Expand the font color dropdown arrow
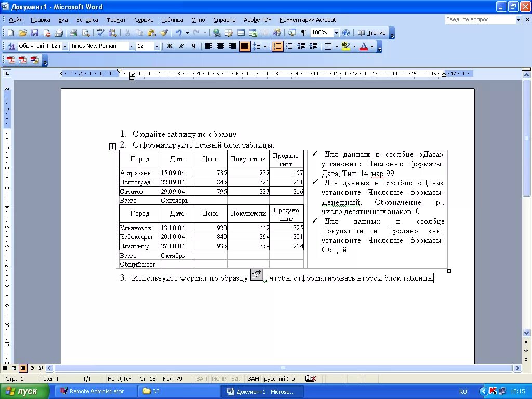 (372, 46)
